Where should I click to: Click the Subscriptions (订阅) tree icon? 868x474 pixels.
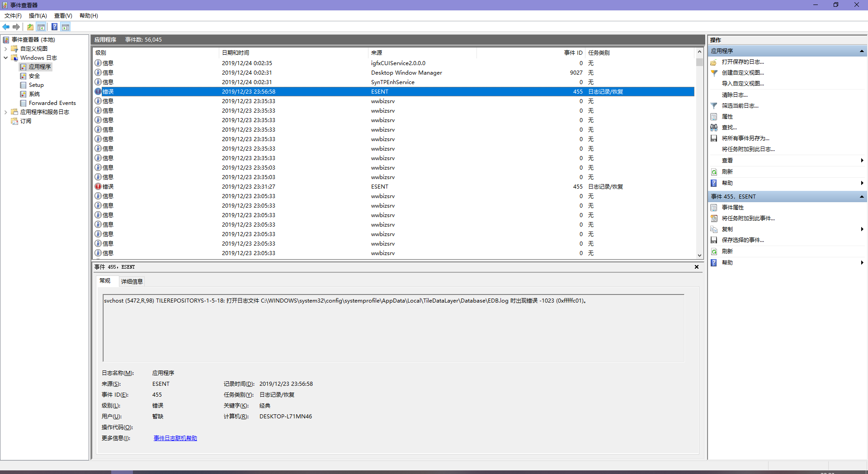tap(14, 121)
